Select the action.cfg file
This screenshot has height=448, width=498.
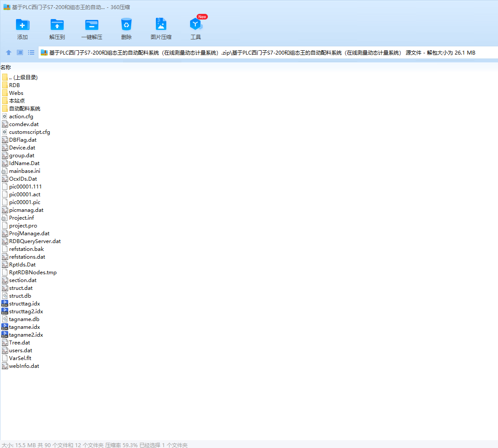pyautogui.click(x=17, y=117)
